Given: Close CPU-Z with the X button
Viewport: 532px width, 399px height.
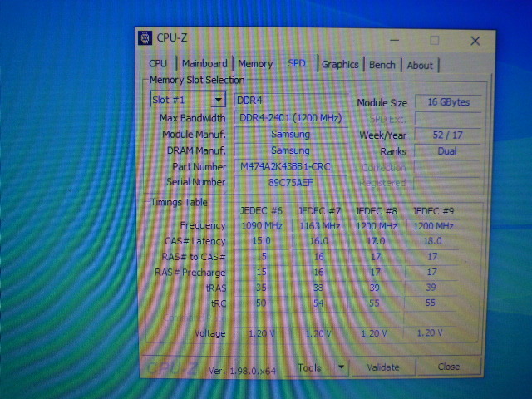Looking at the screenshot, I should tap(475, 41).
